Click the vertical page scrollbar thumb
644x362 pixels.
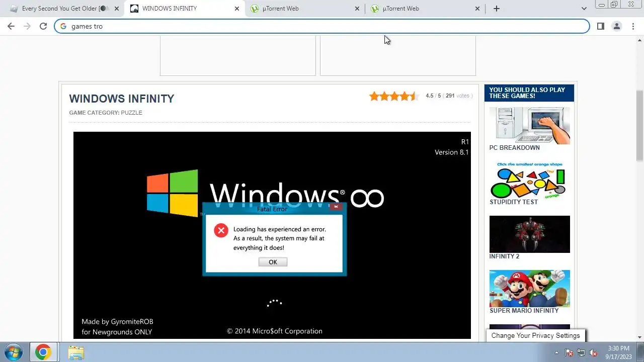(639, 126)
